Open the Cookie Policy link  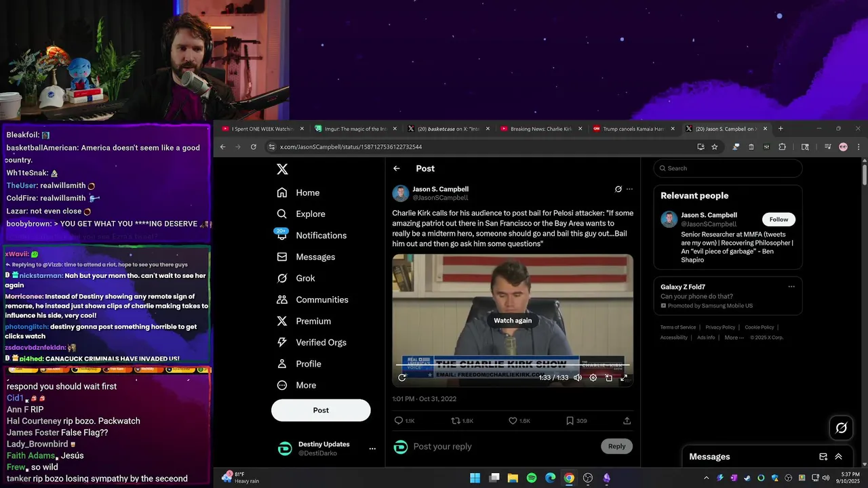click(x=759, y=327)
